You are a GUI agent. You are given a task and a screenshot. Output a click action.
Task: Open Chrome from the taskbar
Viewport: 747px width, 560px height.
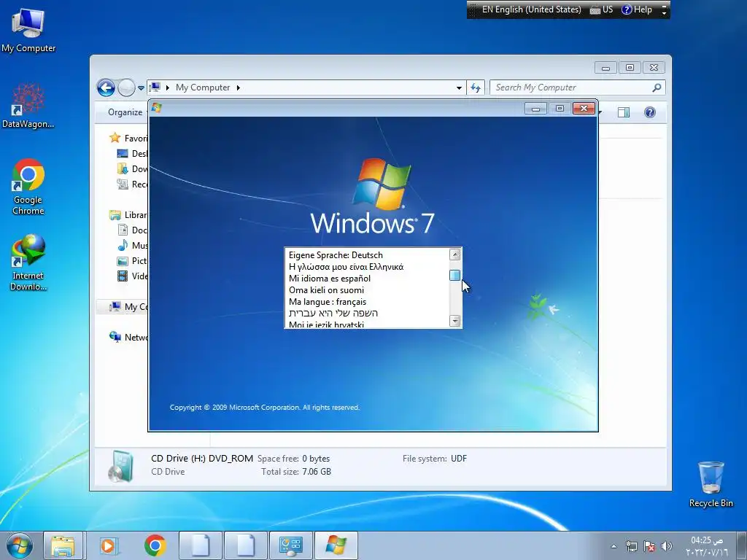155,545
